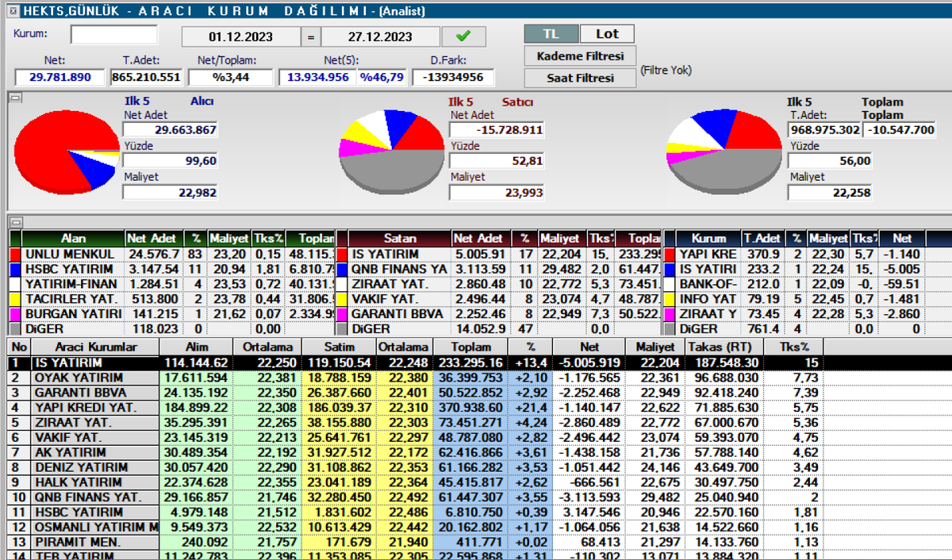Click Net(5) value 13.934.956
The width and height of the screenshot is (952, 560).
coord(317,78)
